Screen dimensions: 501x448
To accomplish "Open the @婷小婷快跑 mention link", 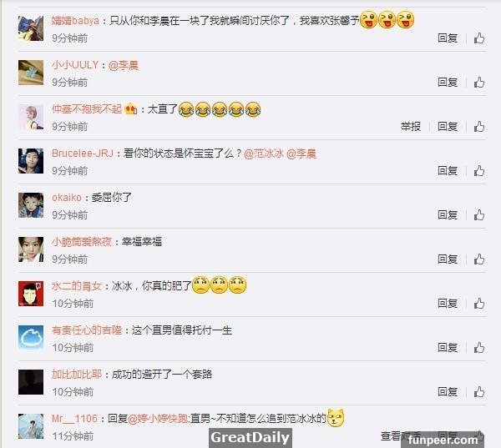I will [x=158, y=418].
